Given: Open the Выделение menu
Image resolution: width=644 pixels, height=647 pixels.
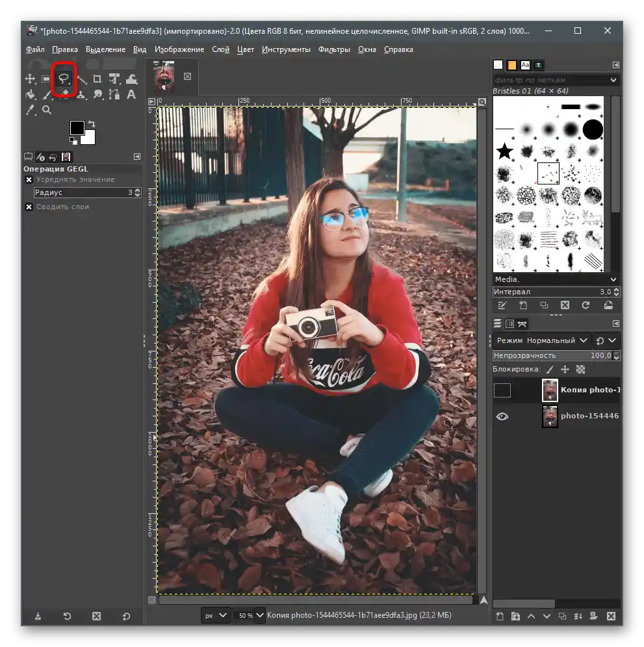Looking at the screenshot, I should (106, 49).
